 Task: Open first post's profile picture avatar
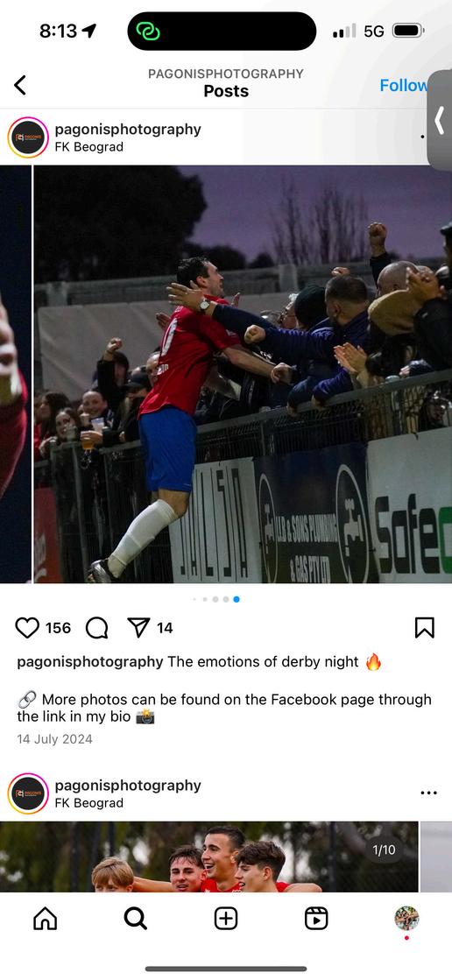tap(28, 137)
